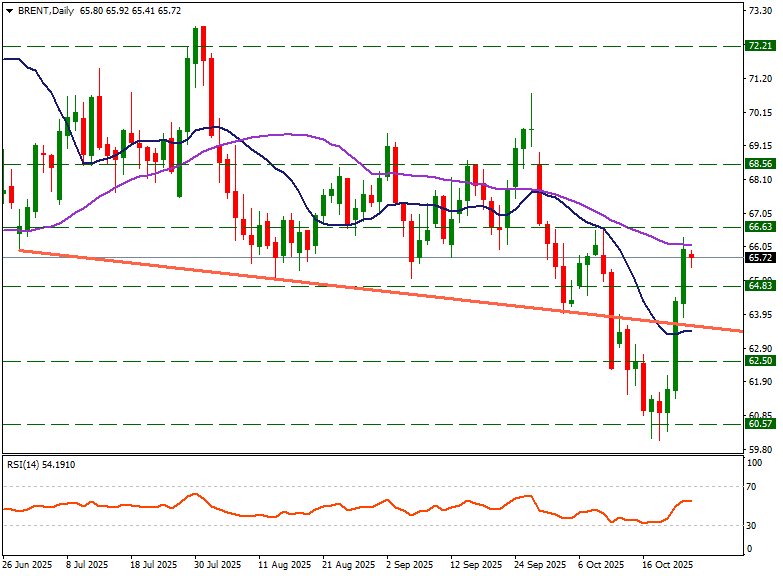Click the 16 Oct 2025 date label
783x576 pixels.
click(667, 564)
